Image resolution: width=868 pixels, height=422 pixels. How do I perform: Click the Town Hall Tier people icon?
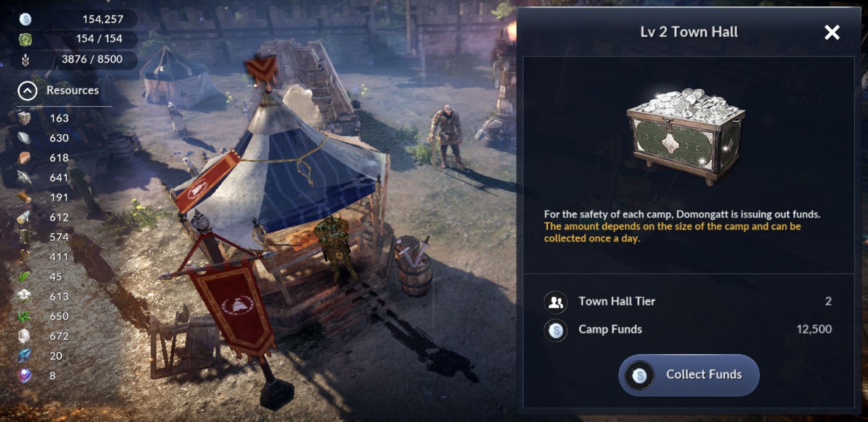click(x=556, y=302)
